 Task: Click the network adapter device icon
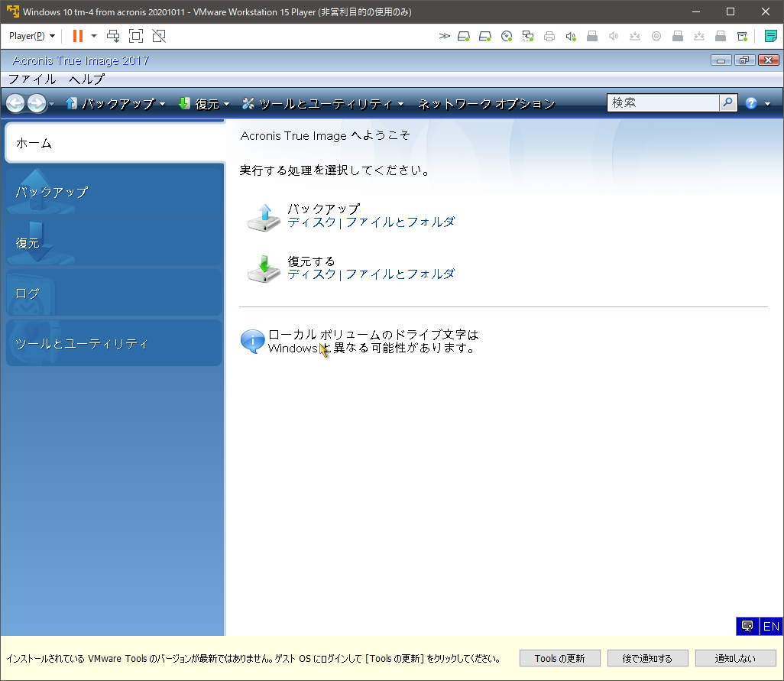528,36
